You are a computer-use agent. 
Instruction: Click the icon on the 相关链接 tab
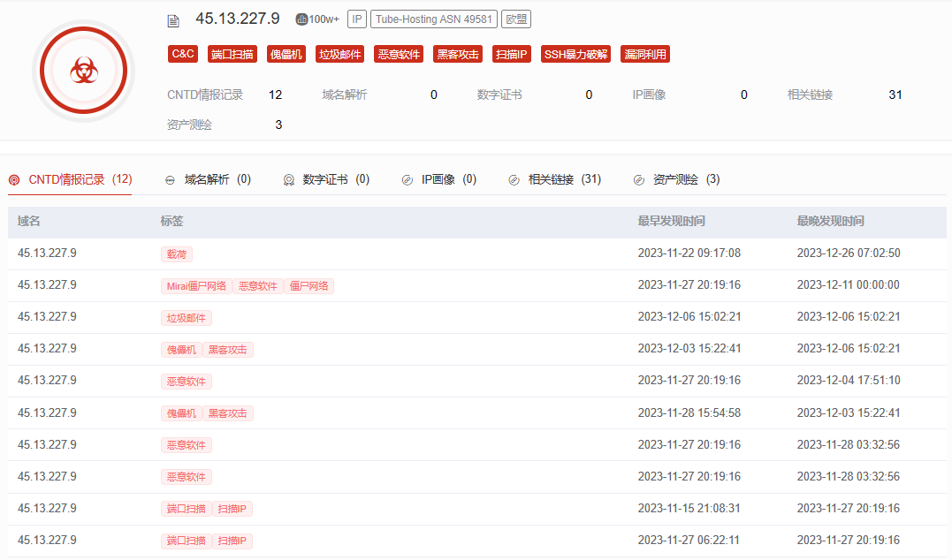514,180
